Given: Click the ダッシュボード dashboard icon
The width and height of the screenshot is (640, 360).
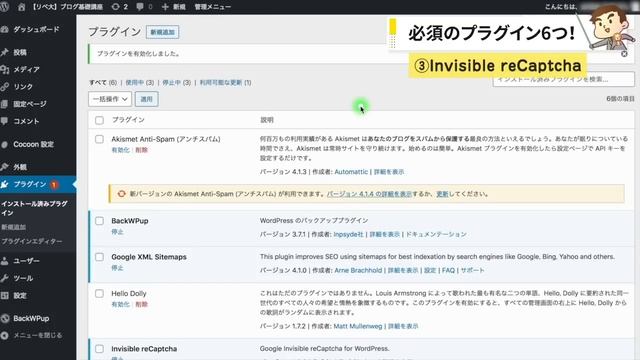Looking at the screenshot, I should (4, 29).
